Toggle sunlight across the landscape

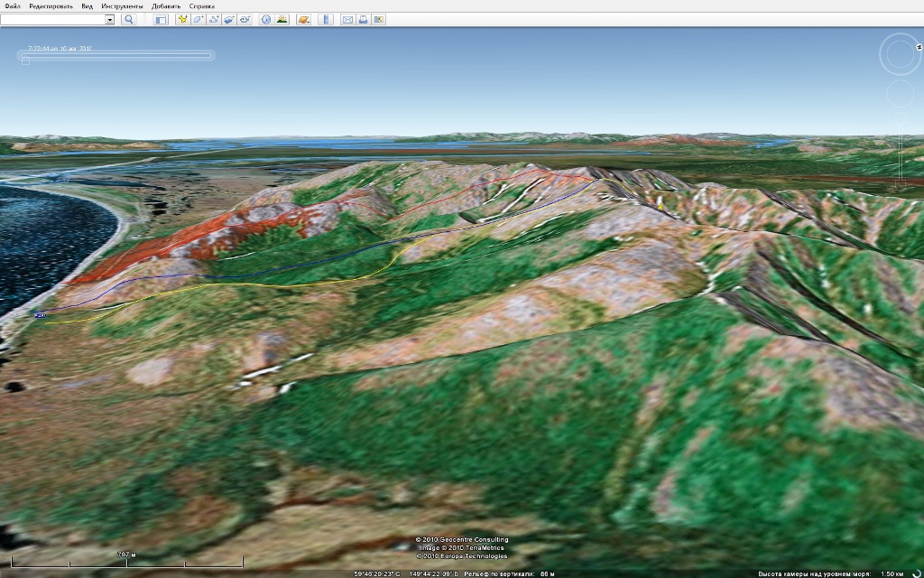coord(282,19)
